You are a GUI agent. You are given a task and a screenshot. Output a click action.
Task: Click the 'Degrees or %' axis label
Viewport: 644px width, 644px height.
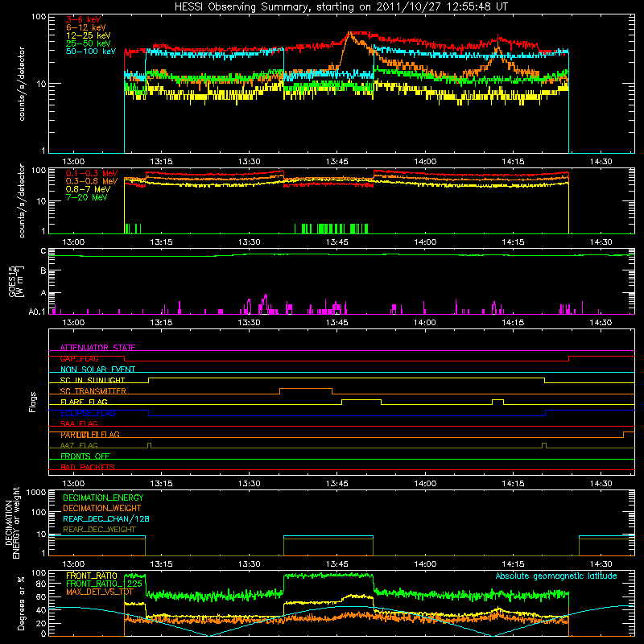coord(21,604)
